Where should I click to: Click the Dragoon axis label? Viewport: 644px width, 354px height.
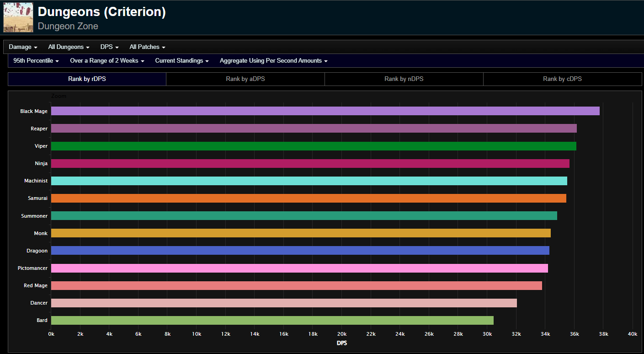pos(37,251)
